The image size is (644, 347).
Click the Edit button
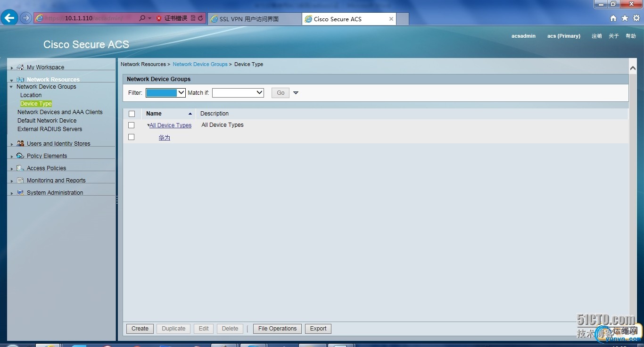(x=204, y=329)
